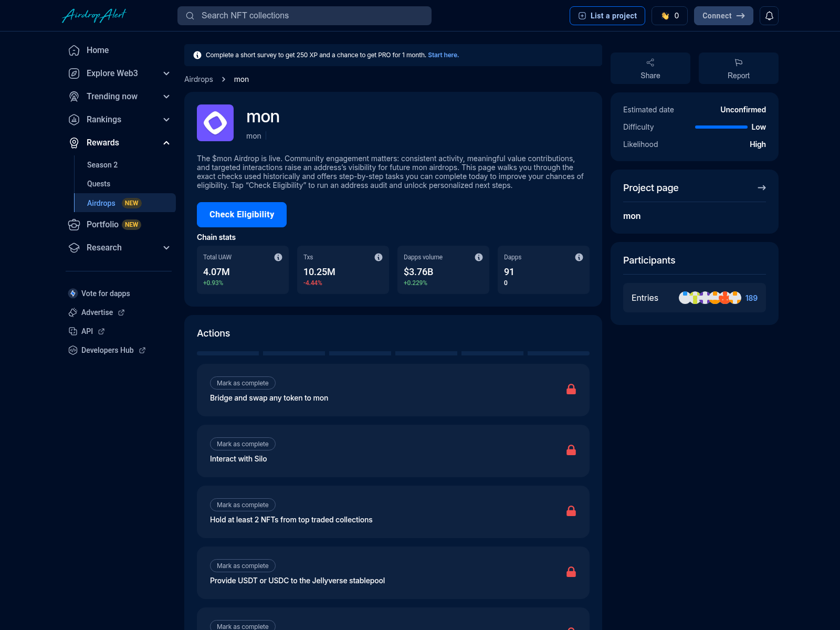Open the notifications bell icon

point(769,15)
